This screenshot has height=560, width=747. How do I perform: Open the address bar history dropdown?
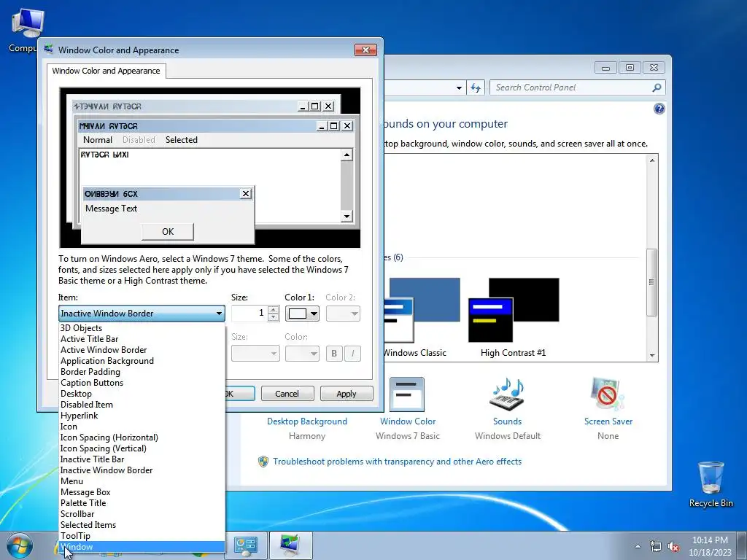click(459, 87)
